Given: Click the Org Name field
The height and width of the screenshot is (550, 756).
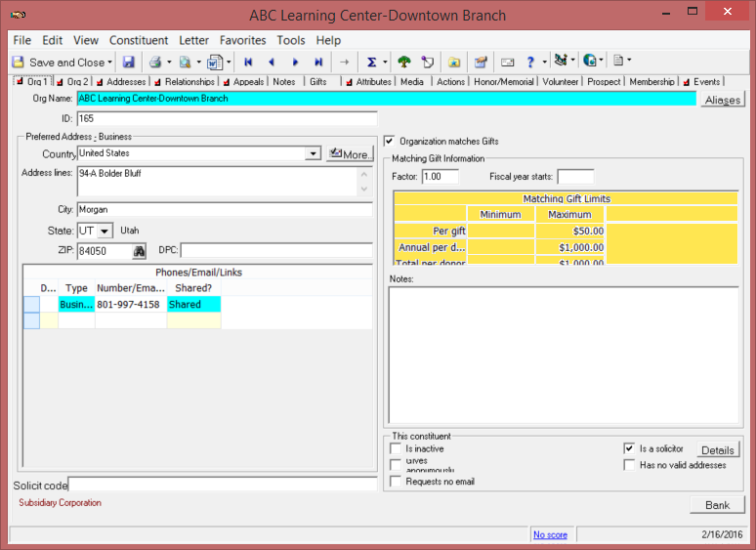Looking at the screenshot, I should point(386,99).
